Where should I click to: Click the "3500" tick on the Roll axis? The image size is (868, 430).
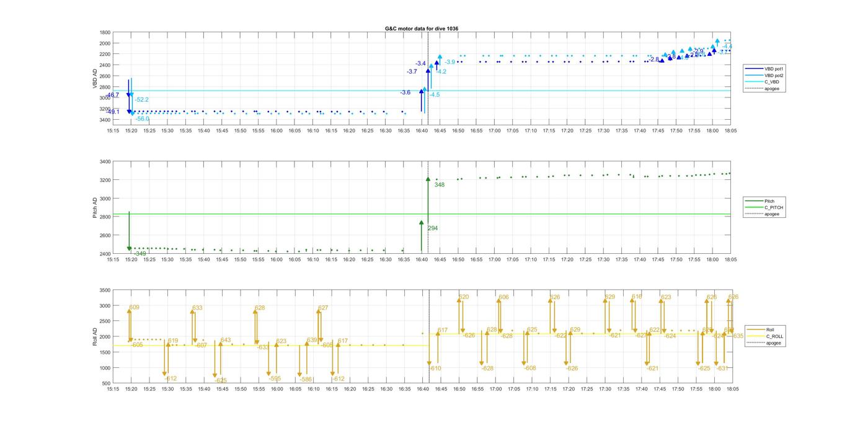coord(105,290)
